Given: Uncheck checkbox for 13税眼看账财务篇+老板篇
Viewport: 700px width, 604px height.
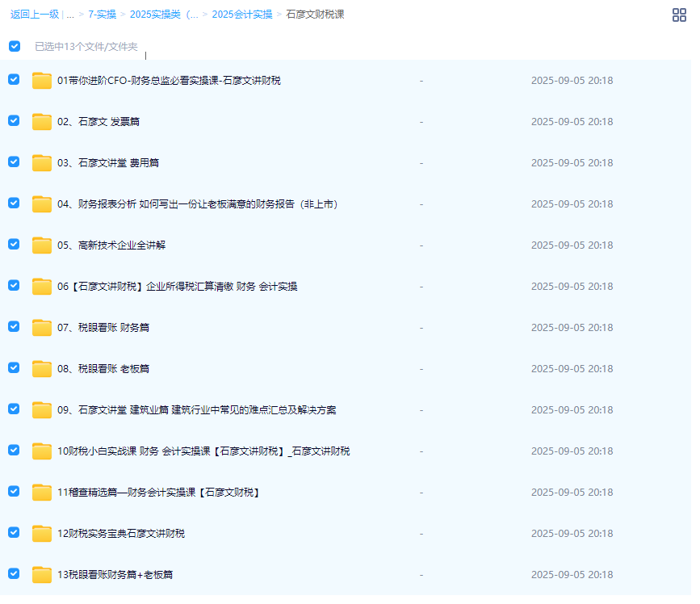Looking at the screenshot, I should point(14,573).
